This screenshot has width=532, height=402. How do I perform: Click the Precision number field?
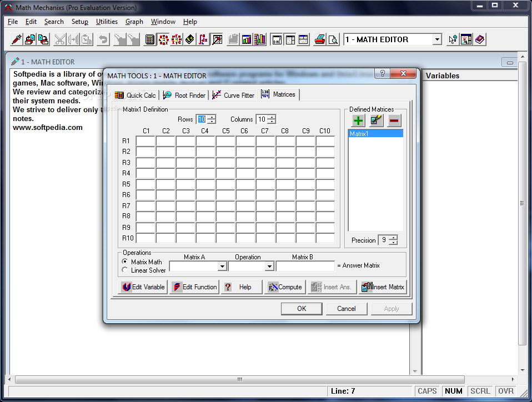[383, 240]
